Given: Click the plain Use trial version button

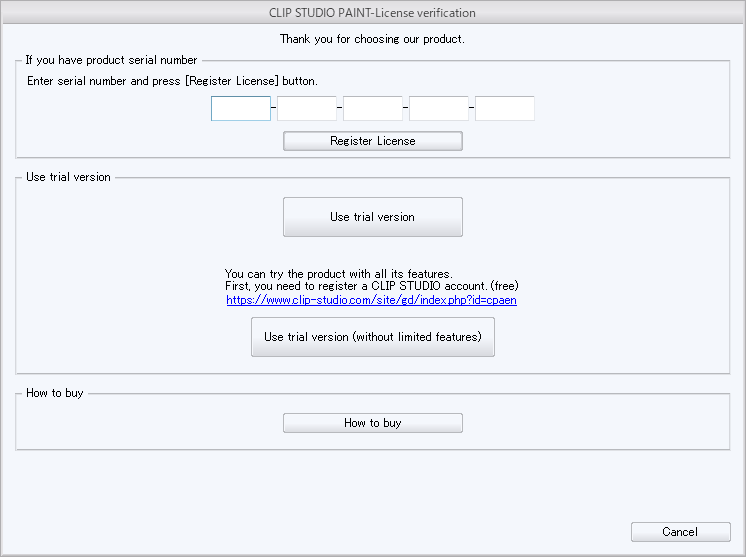Looking at the screenshot, I should point(372,217).
